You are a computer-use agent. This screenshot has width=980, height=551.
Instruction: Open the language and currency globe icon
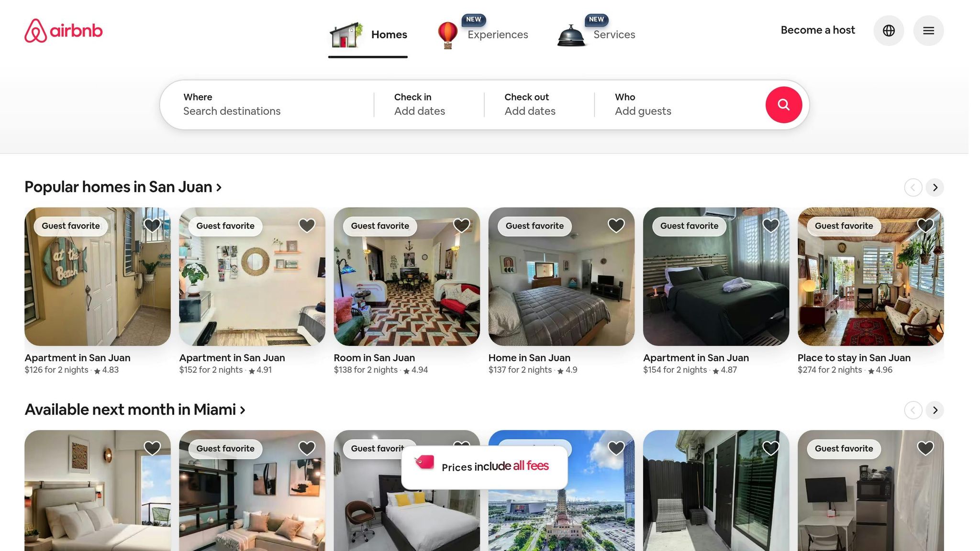(x=889, y=30)
